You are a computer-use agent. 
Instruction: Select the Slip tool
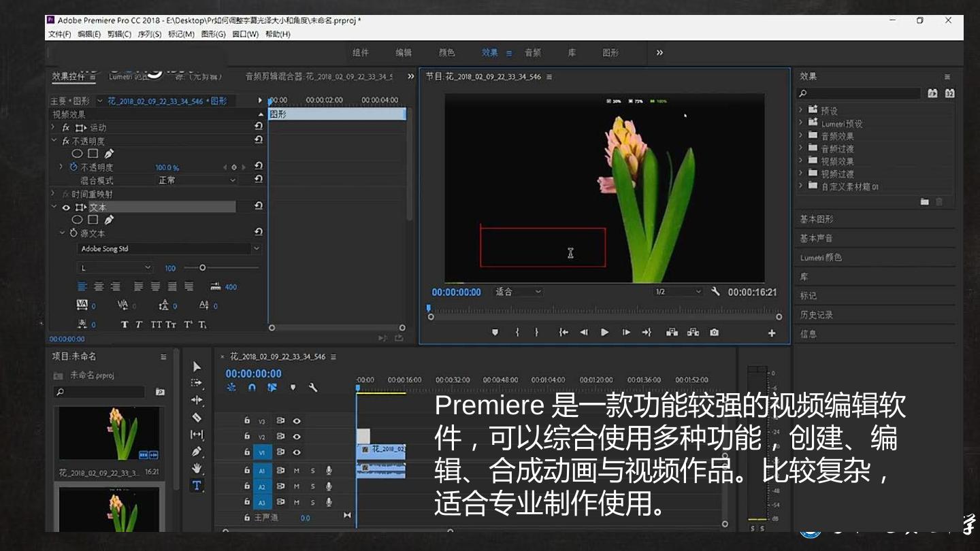(197, 435)
